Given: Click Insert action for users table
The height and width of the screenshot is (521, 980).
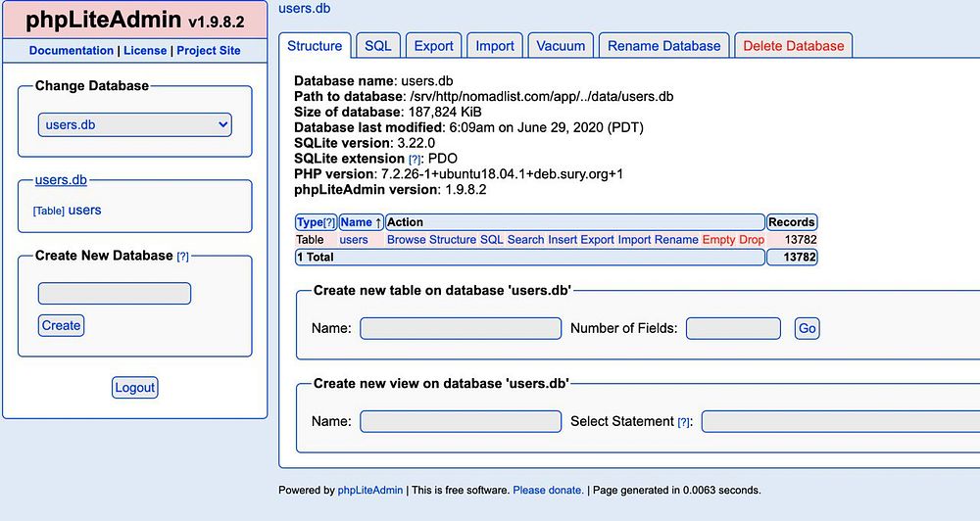Looking at the screenshot, I should point(563,240).
